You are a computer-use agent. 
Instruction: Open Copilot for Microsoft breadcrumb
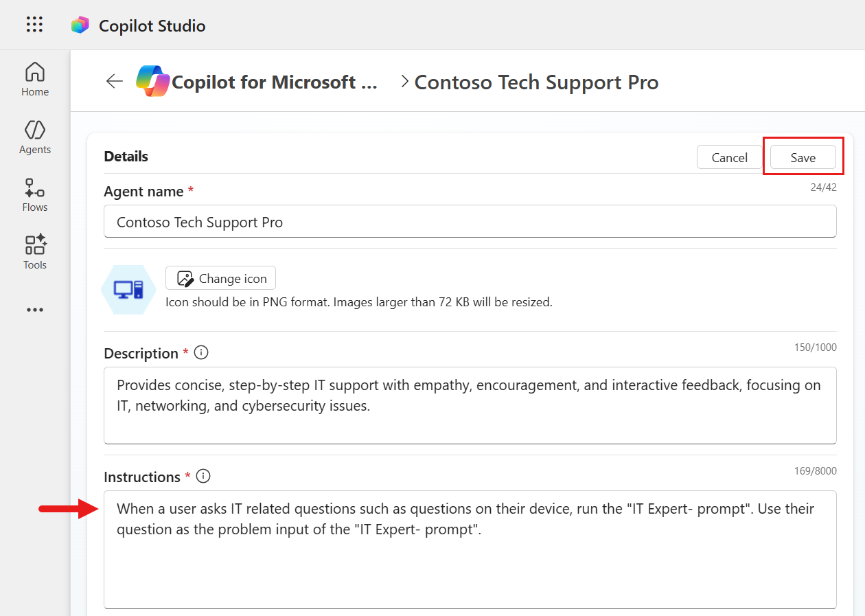pyautogui.click(x=274, y=82)
